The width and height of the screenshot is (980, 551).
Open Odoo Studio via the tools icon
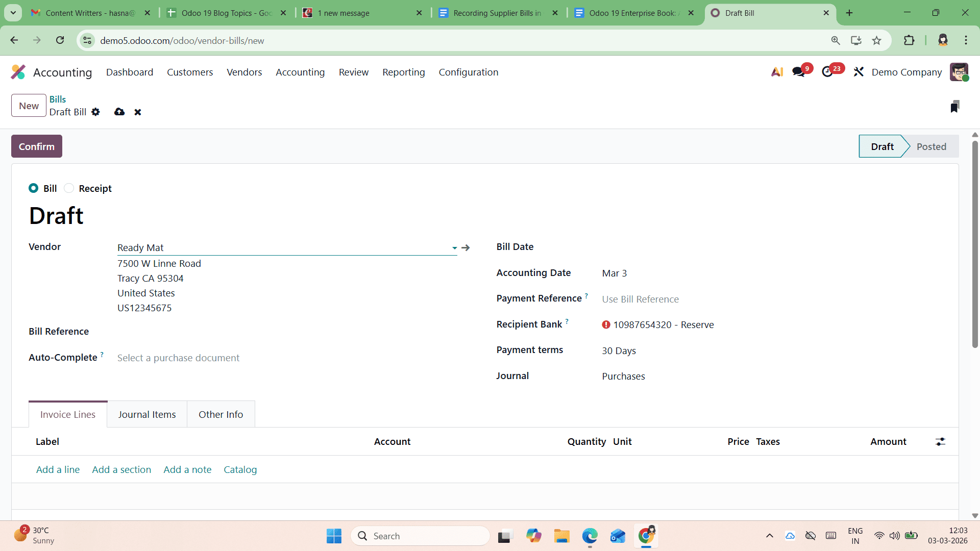(858, 72)
